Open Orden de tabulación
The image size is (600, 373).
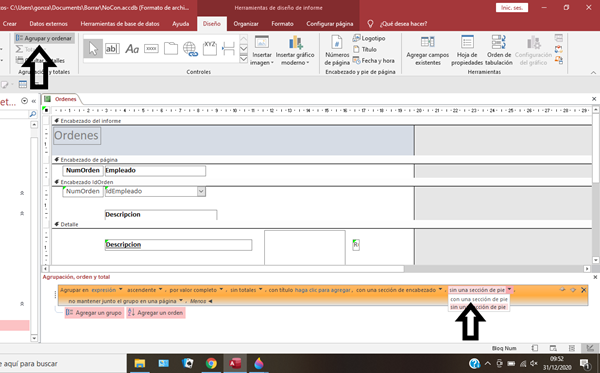499,51
